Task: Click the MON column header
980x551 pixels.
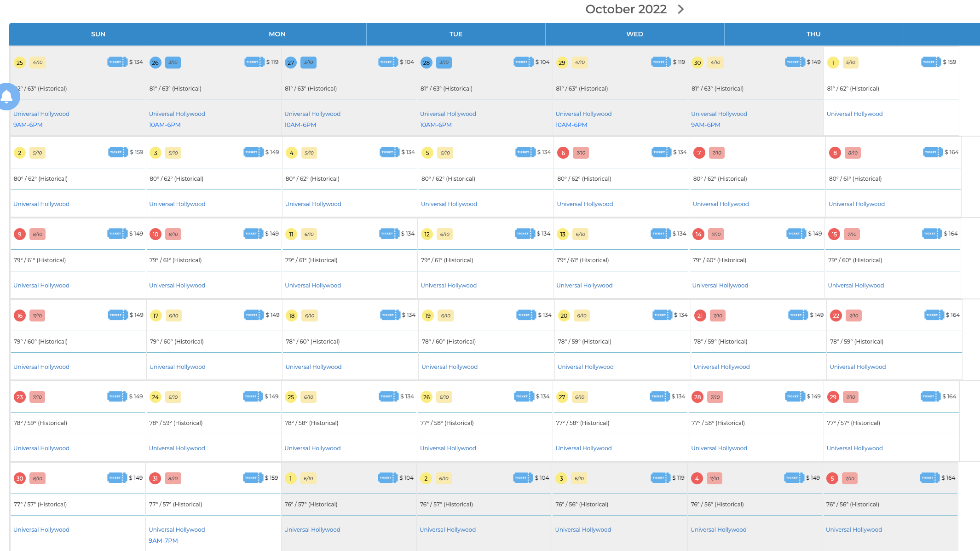Action: (277, 34)
